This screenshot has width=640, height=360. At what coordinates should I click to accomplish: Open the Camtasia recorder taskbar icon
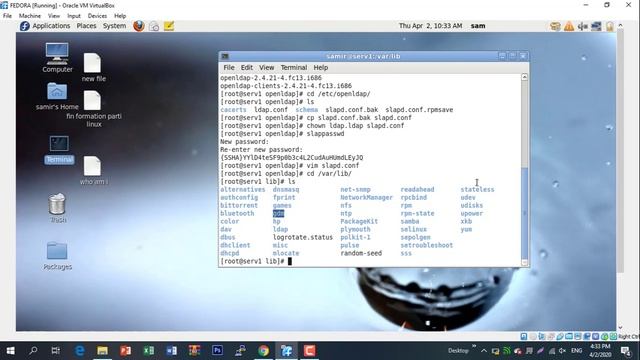click(x=309, y=351)
